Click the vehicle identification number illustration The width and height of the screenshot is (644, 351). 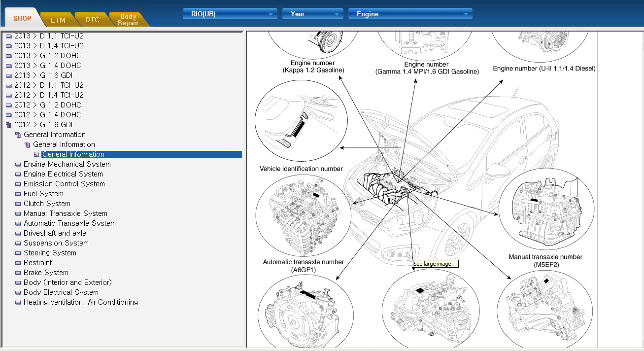(x=301, y=121)
